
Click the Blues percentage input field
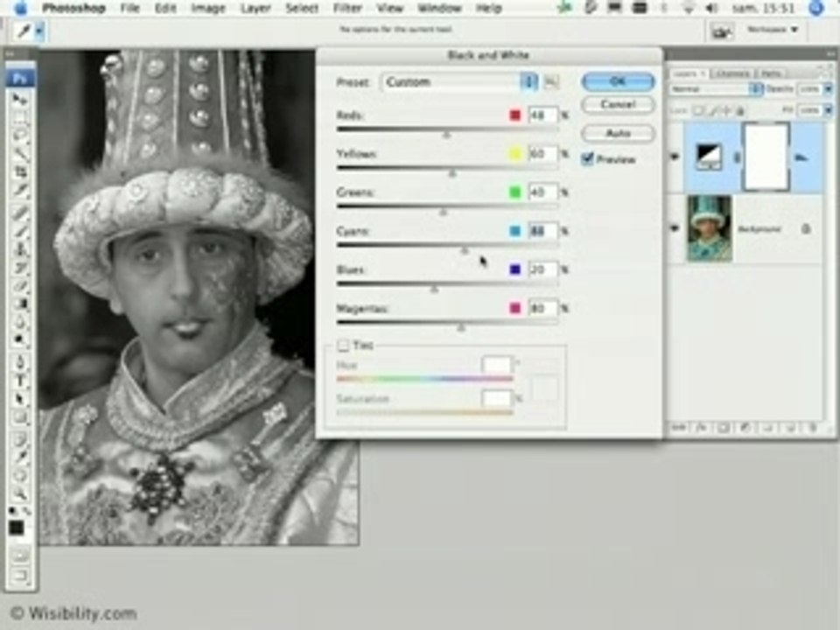(542, 269)
